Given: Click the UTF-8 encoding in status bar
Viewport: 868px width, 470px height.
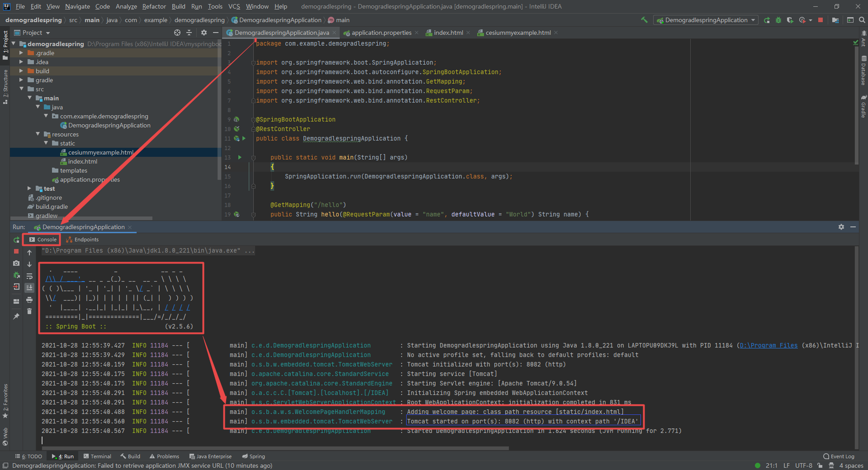Looking at the screenshot, I should click(x=804, y=465).
